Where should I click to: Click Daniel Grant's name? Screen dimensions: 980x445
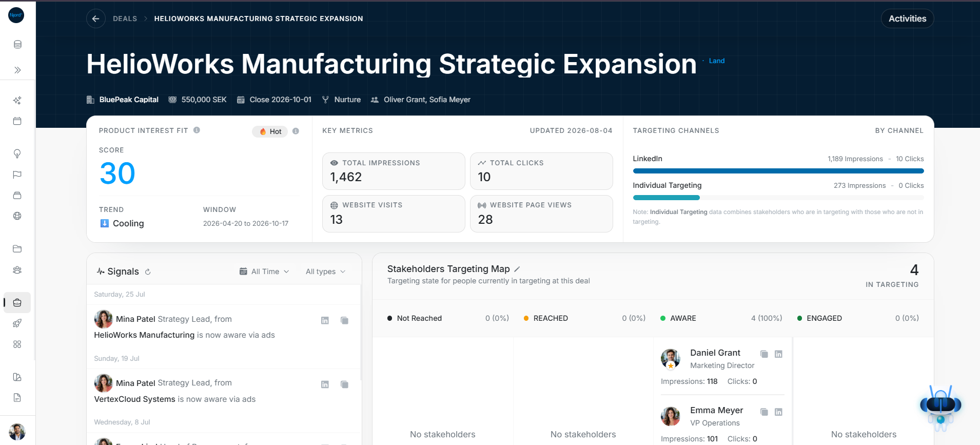tap(715, 353)
